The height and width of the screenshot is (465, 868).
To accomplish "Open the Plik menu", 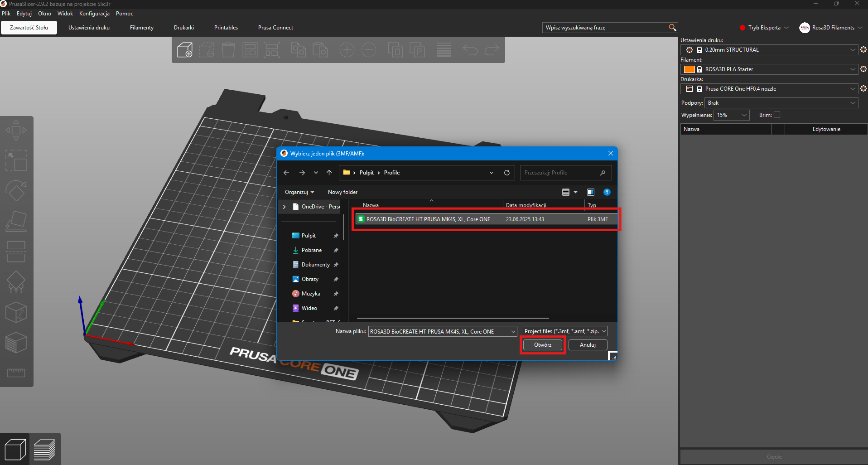I will click(6, 14).
